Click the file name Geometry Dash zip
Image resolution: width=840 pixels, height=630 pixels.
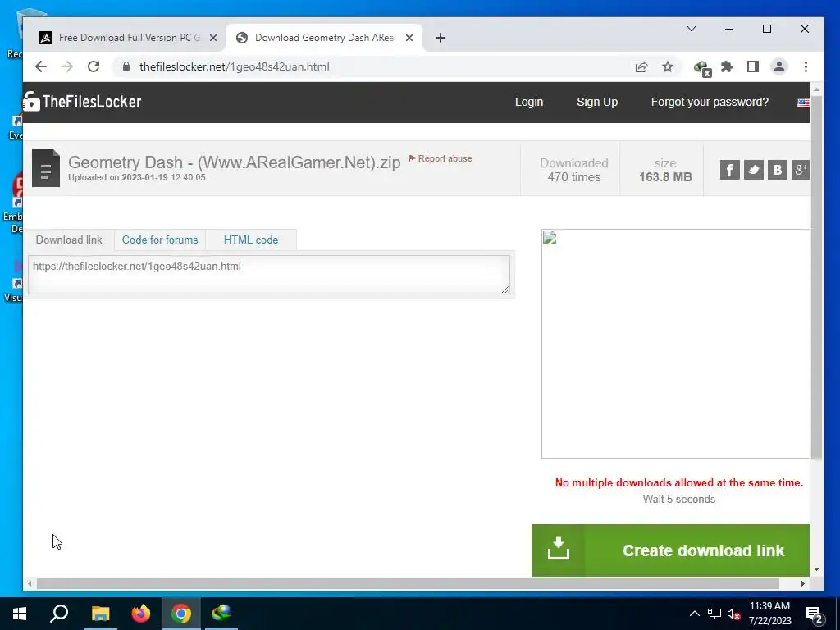(234, 162)
